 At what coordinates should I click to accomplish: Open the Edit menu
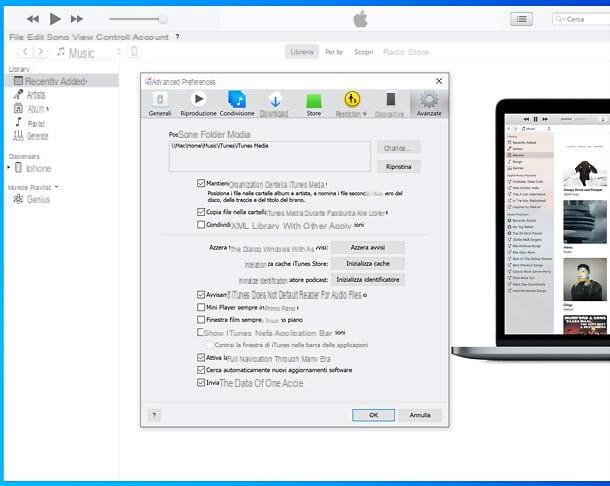(35, 37)
